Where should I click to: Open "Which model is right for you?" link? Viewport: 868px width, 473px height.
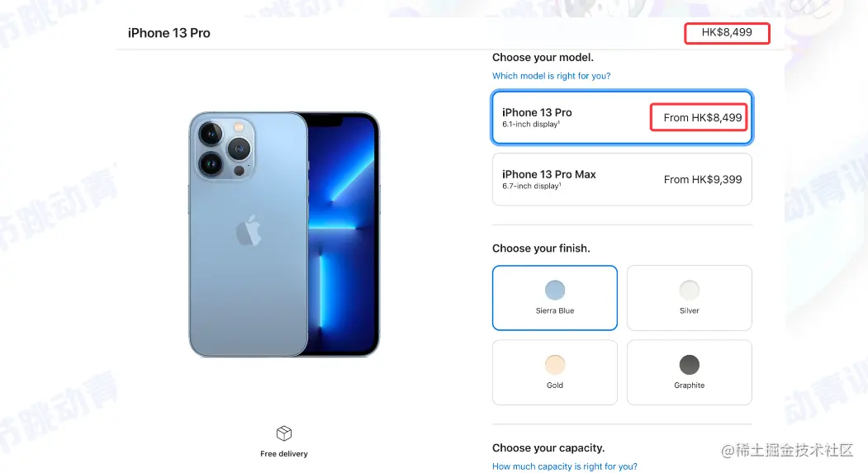tap(551, 76)
